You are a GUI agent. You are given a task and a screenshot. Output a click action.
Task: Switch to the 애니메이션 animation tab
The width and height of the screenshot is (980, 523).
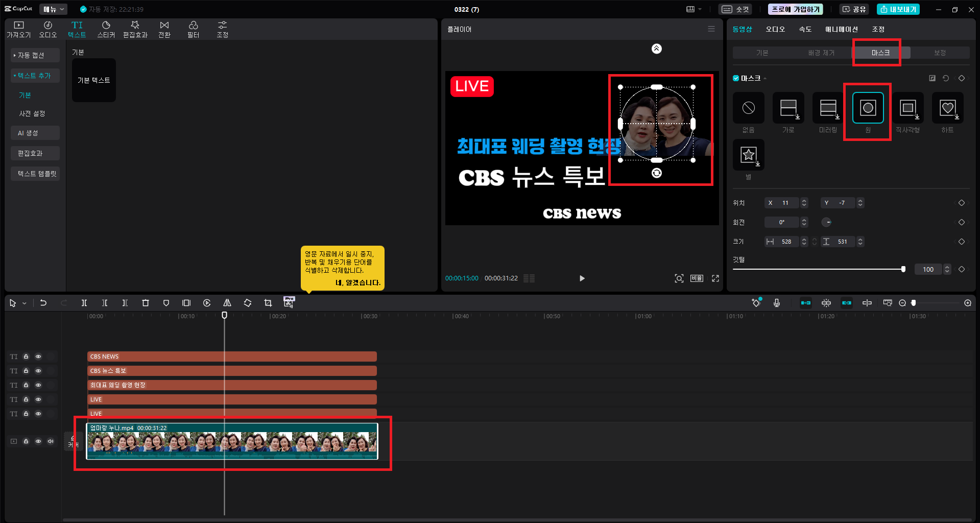[x=842, y=29]
